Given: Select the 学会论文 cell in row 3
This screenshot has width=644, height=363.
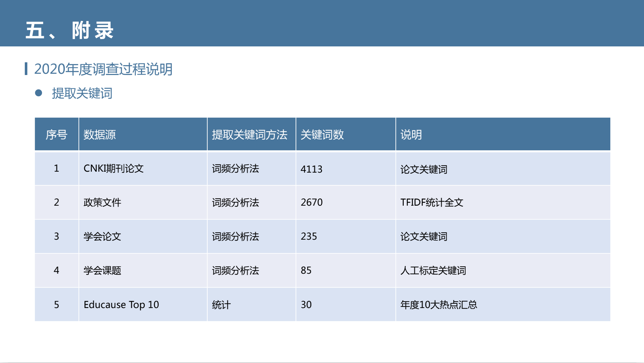Looking at the screenshot, I should tap(102, 236).
